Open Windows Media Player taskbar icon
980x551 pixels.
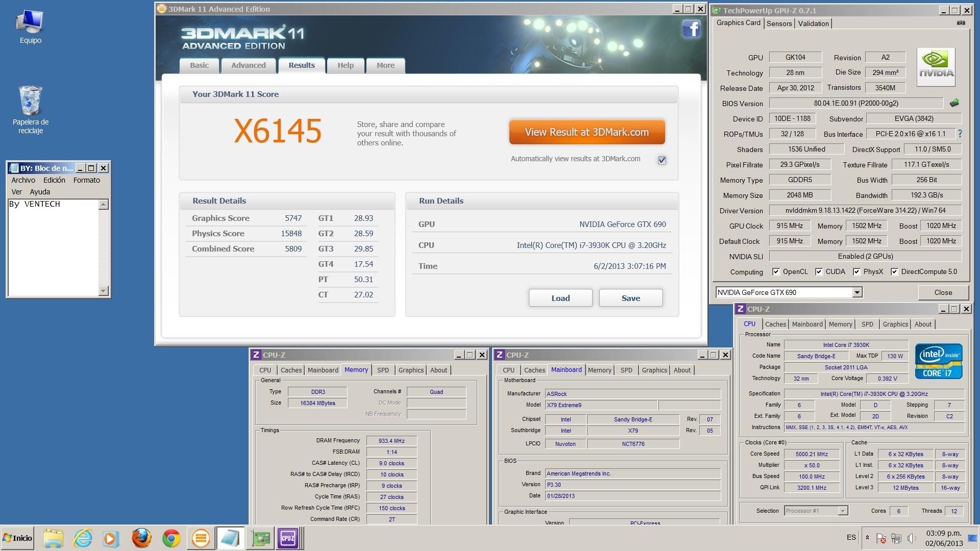pyautogui.click(x=111, y=538)
